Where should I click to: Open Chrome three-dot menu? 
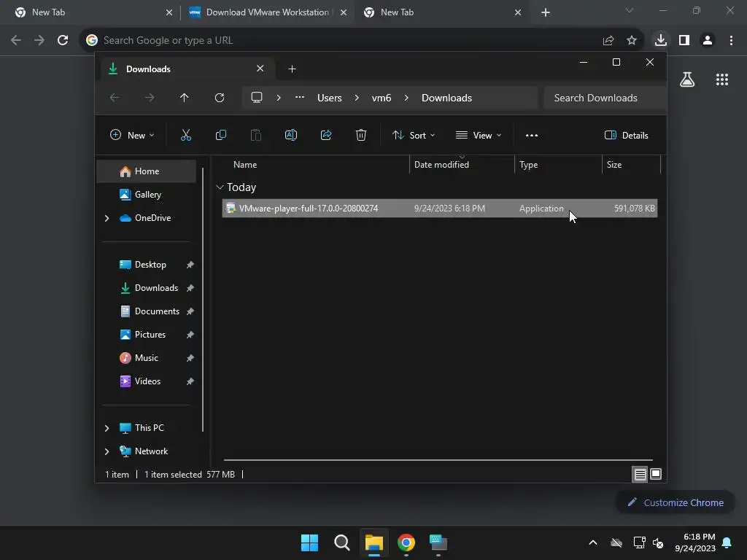tap(731, 41)
